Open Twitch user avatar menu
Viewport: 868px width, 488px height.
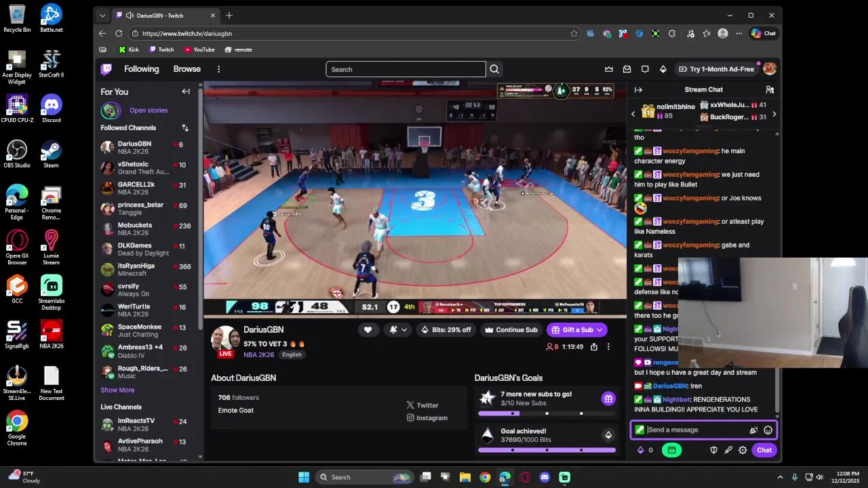tap(770, 69)
